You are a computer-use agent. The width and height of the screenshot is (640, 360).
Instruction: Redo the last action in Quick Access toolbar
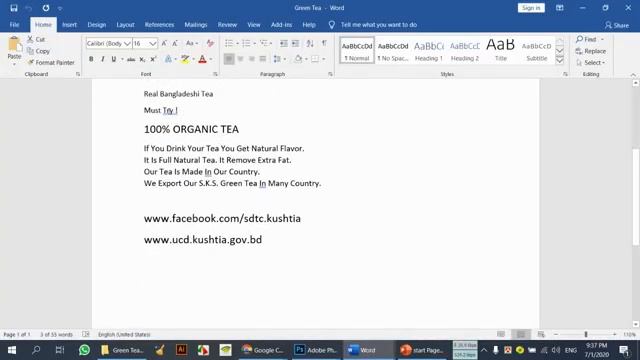tap(46, 8)
